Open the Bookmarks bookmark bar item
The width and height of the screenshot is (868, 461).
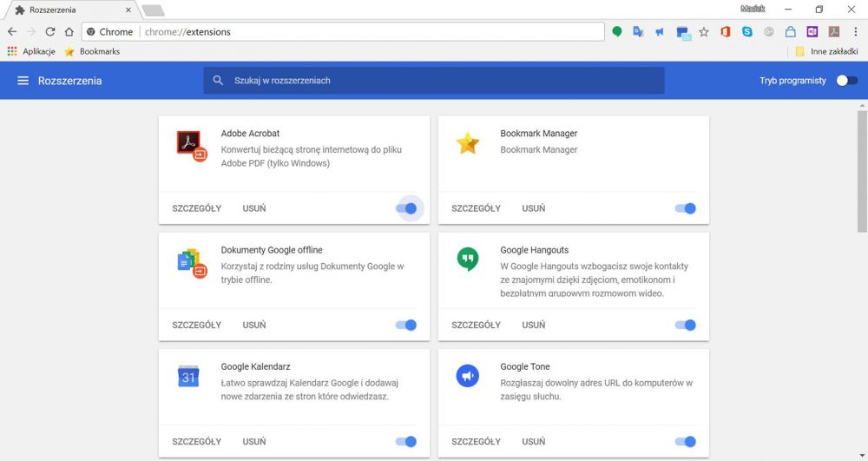point(93,51)
